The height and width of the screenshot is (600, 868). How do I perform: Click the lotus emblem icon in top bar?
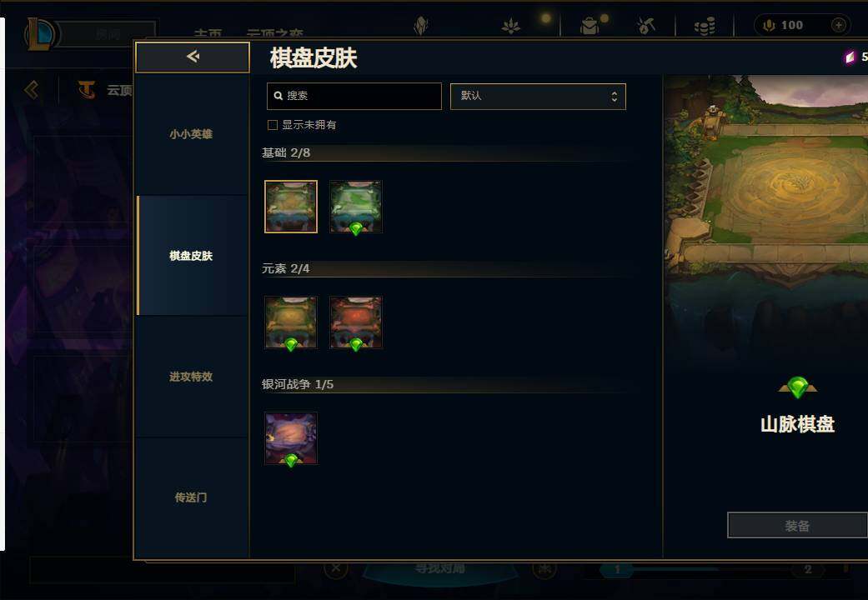click(x=510, y=26)
